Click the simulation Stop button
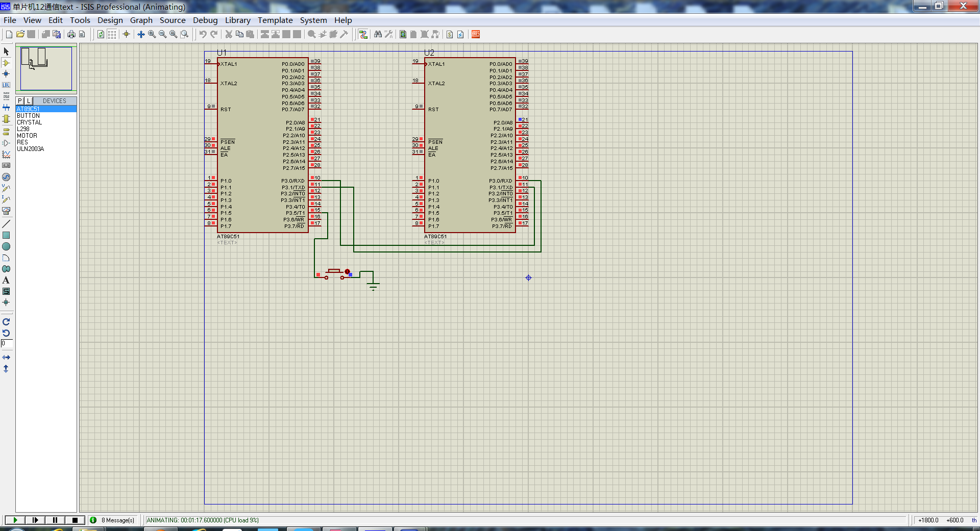This screenshot has width=980, height=531. click(x=75, y=520)
